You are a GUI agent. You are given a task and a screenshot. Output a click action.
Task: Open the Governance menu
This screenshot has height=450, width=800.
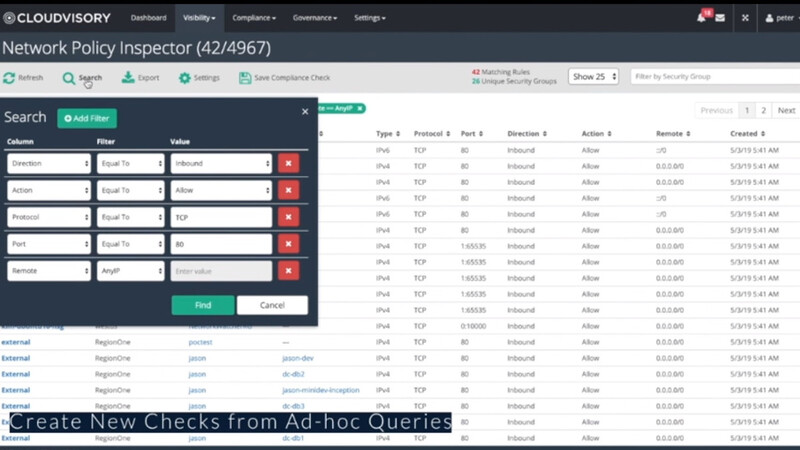314,18
